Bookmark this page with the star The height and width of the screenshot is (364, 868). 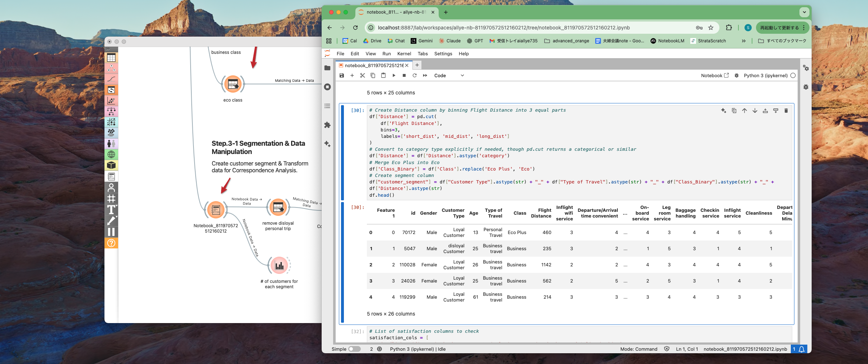coord(711,28)
